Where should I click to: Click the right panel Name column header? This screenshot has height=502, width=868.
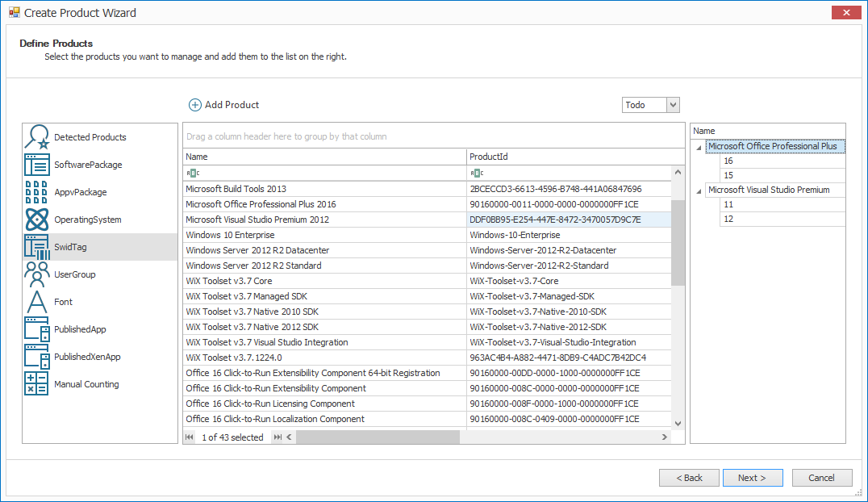(x=768, y=131)
